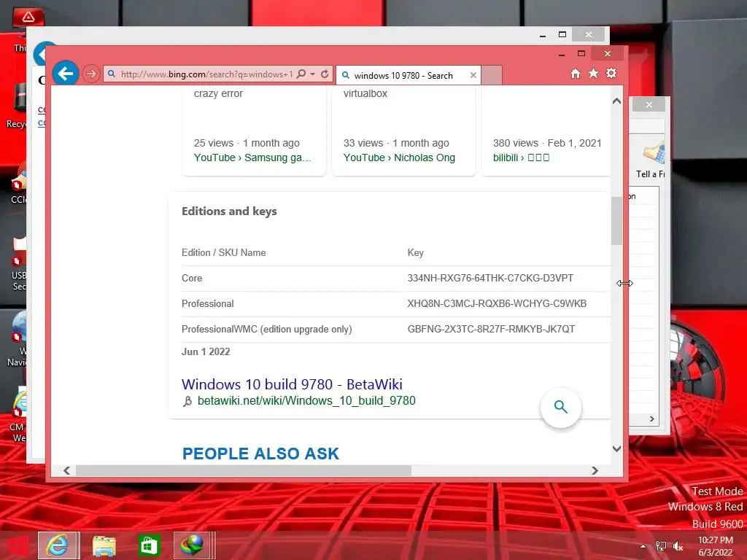Open the address bar dropdown arrow
747x560 pixels.
312,74
